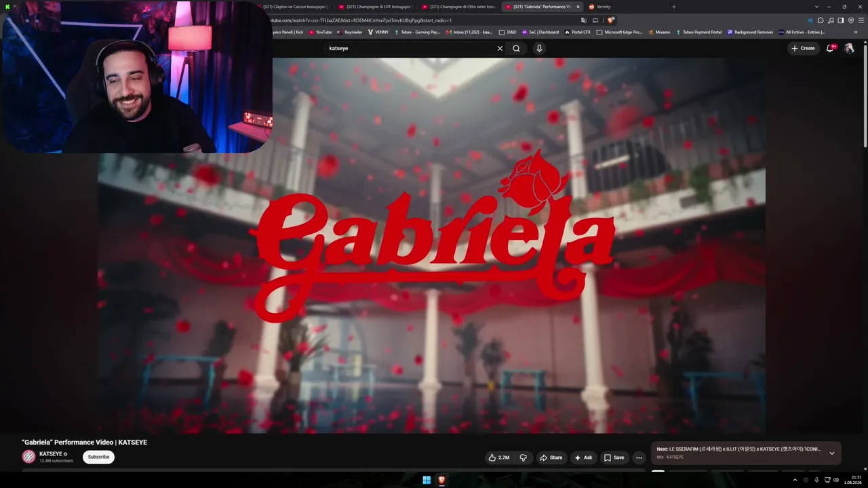Open Tebex - Gaming Pay bookmark
This screenshot has width=868, height=488.
coord(417,32)
